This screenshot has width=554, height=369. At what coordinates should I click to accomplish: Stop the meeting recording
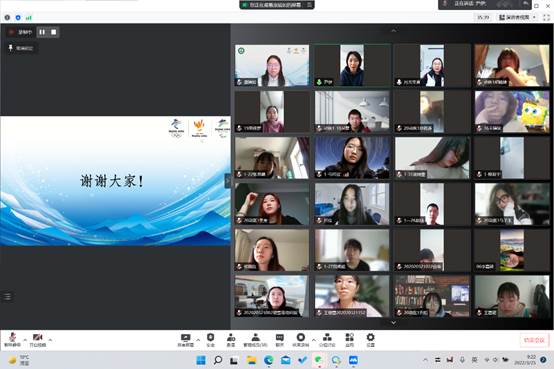pyautogui.click(x=54, y=32)
